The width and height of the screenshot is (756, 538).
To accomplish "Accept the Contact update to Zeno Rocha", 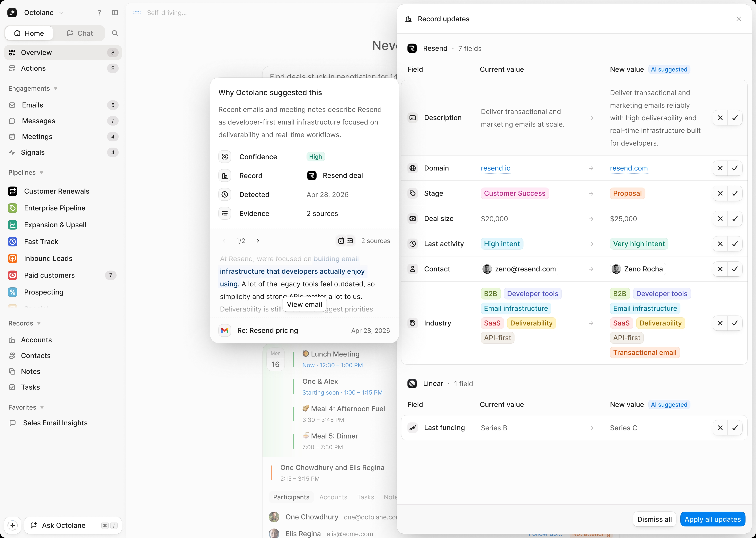I will pos(735,269).
